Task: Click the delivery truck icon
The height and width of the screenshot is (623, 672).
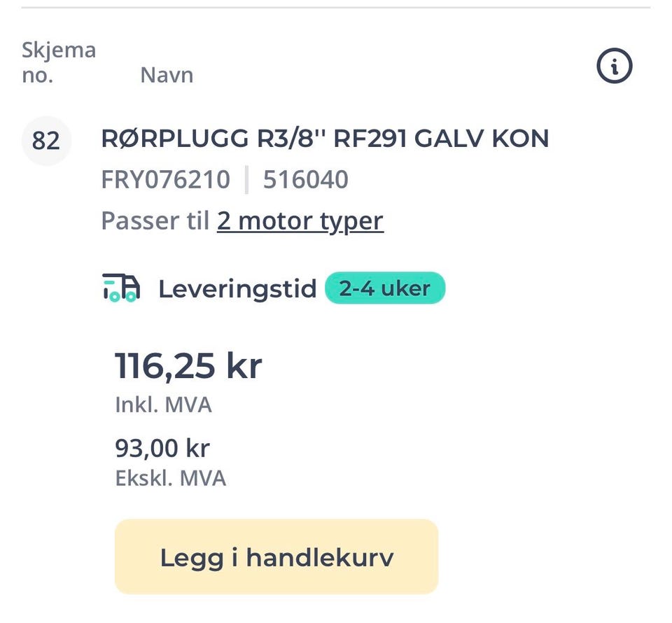Action: [x=121, y=288]
